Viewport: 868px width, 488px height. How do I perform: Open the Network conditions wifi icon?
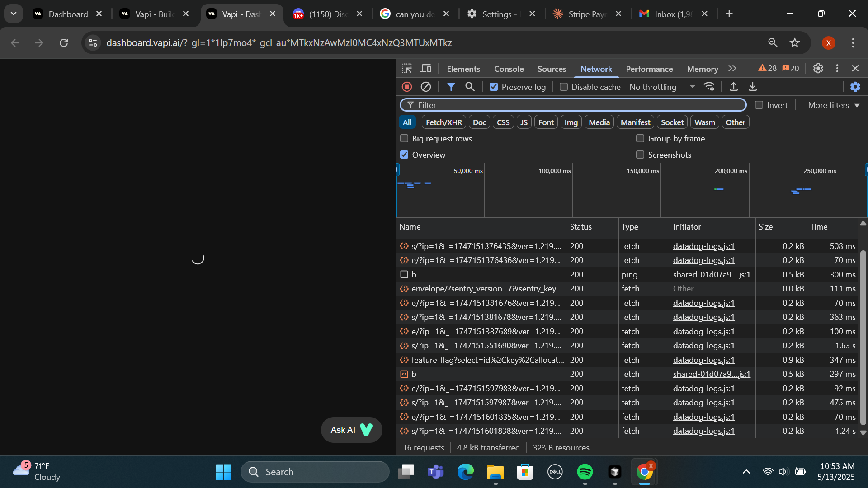pyautogui.click(x=709, y=87)
